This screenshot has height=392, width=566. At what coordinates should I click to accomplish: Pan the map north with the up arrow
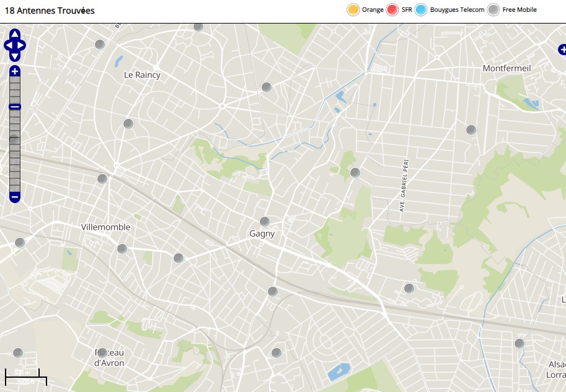tap(15, 34)
